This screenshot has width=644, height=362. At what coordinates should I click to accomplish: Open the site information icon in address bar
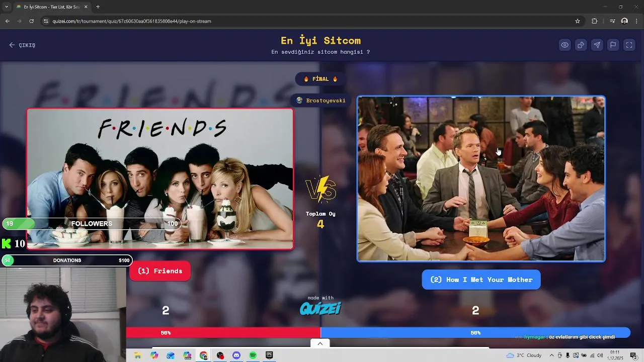[x=46, y=21]
